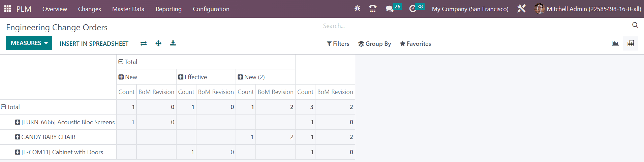Open the debug bug icon menu
The height and width of the screenshot is (162, 644).
357,9
